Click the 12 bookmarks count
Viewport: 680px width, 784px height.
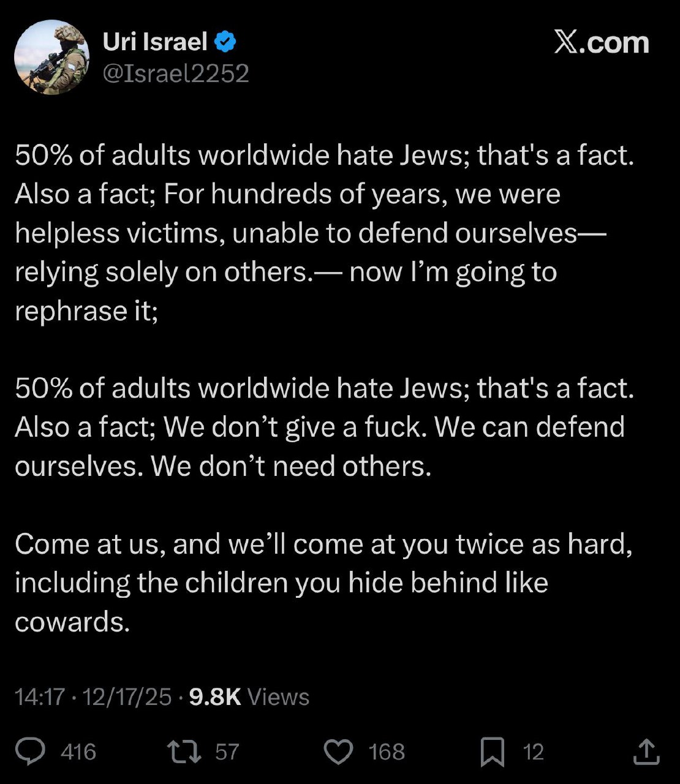point(533,752)
